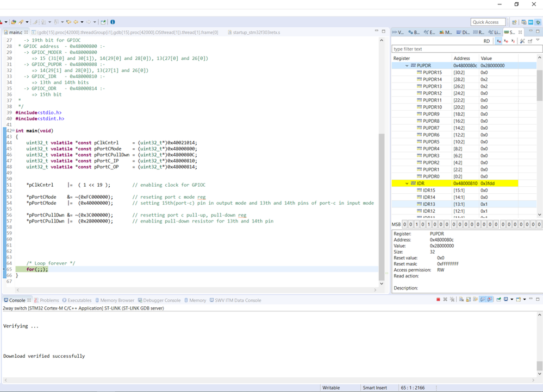This screenshot has width=543, height=392.
Task: Collapse the IDR register tree node
Action: point(407,184)
